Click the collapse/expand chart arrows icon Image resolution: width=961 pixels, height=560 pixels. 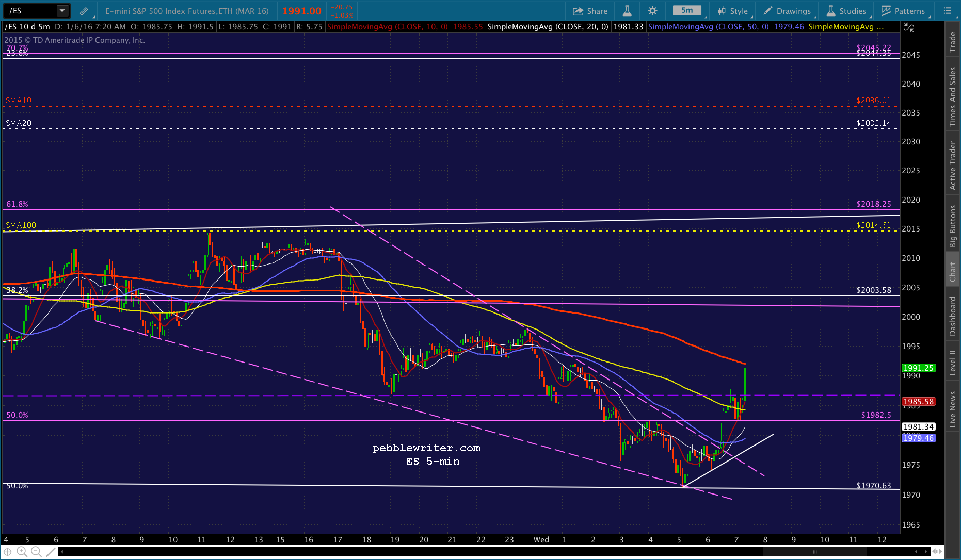(x=909, y=27)
